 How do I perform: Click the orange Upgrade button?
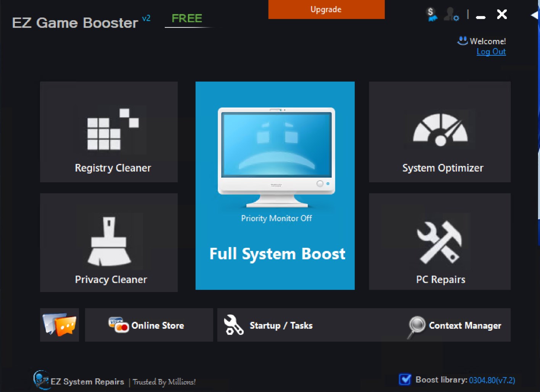(326, 10)
